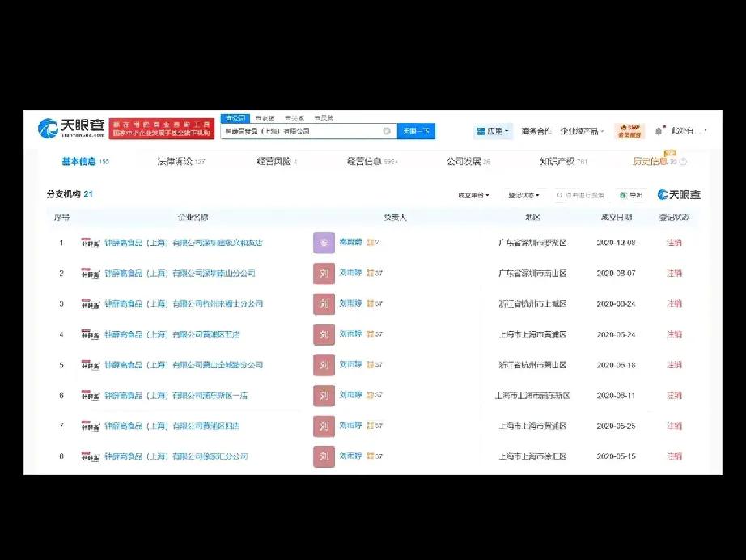
Task: Open the 商务合作 link
Action: (536, 131)
